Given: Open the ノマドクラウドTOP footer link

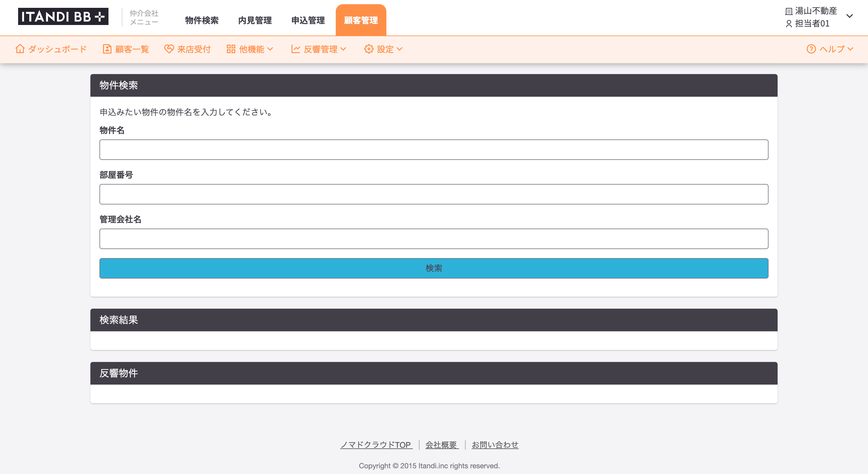Looking at the screenshot, I should (376, 445).
